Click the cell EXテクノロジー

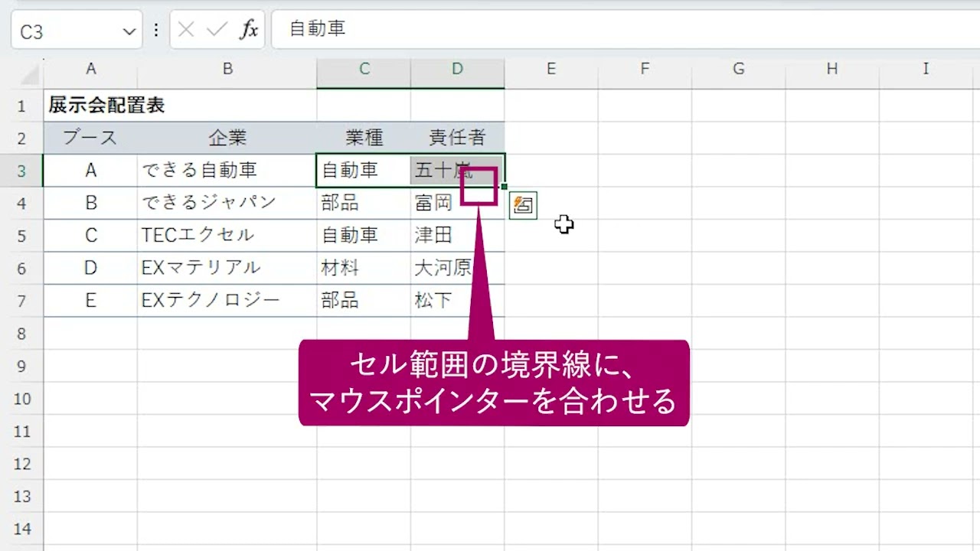pyautogui.click(x=227, y=301)
